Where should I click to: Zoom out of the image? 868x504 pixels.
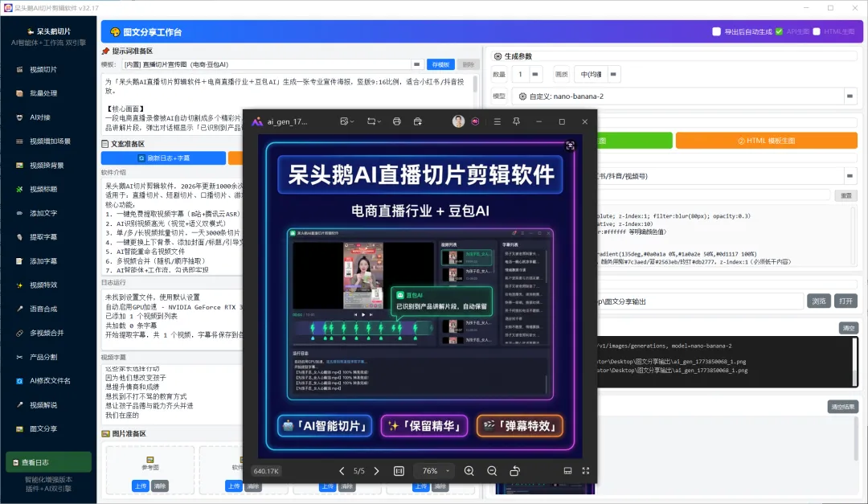pyautogui.click(x=492, y=471)
